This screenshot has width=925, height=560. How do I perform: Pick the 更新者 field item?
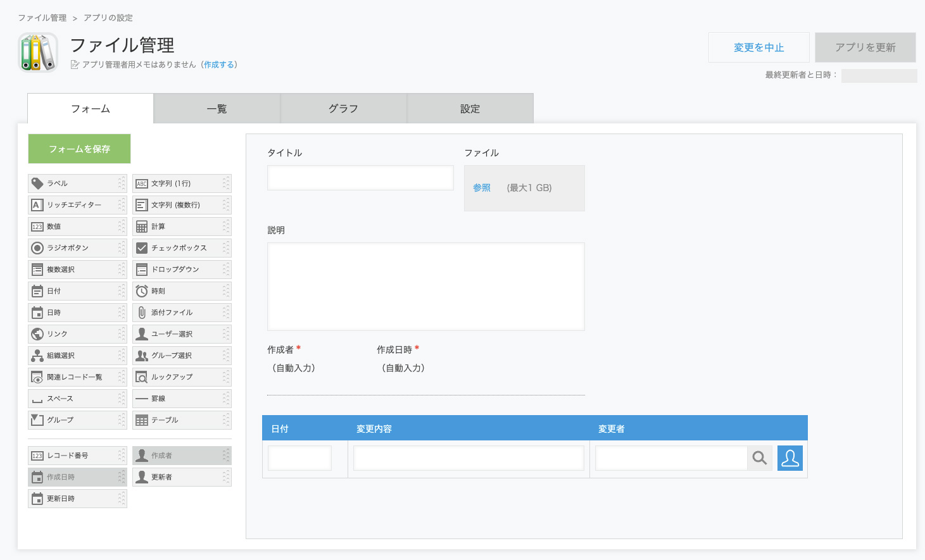[182, 477]
